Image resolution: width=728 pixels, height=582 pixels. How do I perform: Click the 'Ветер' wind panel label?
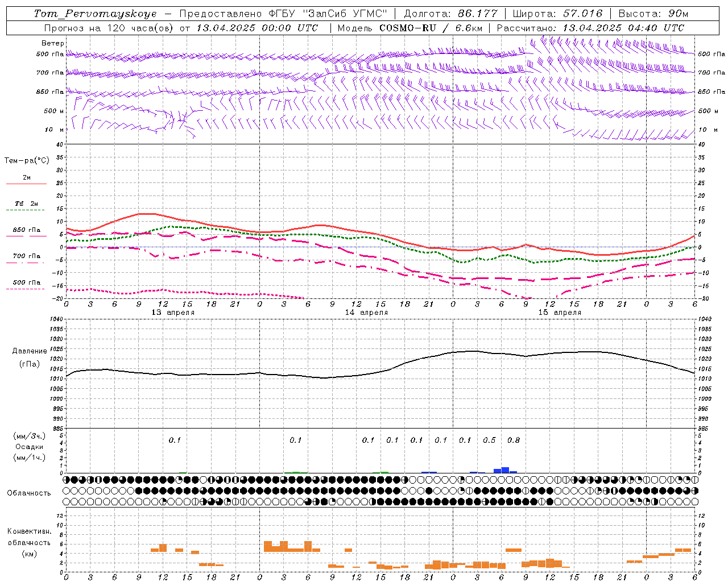(52, 43)
